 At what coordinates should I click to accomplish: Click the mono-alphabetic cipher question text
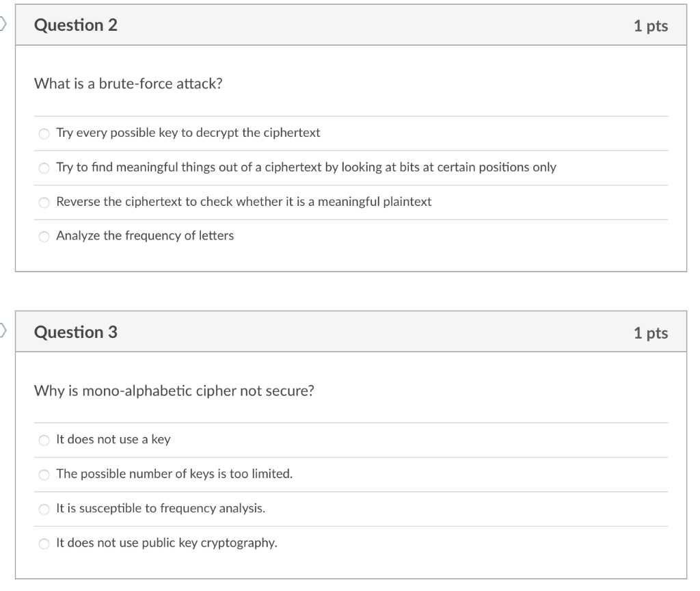click(x=174, y=391)
